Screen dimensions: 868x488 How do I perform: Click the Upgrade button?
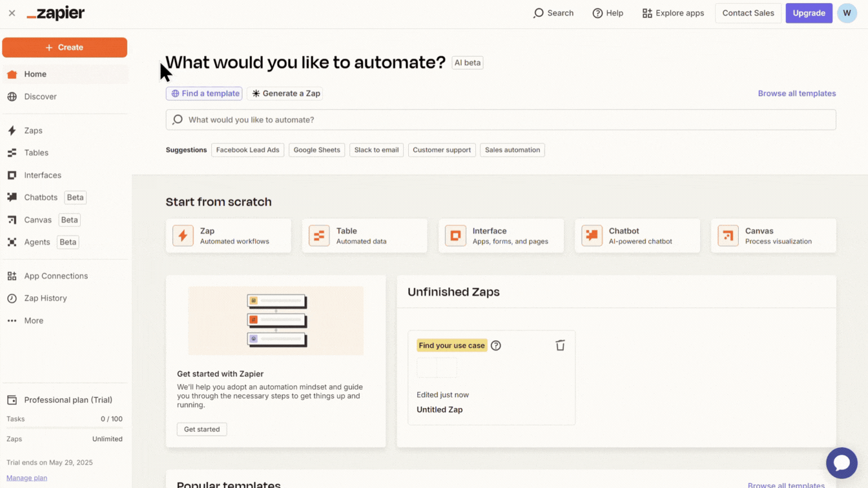pos(809,13)
